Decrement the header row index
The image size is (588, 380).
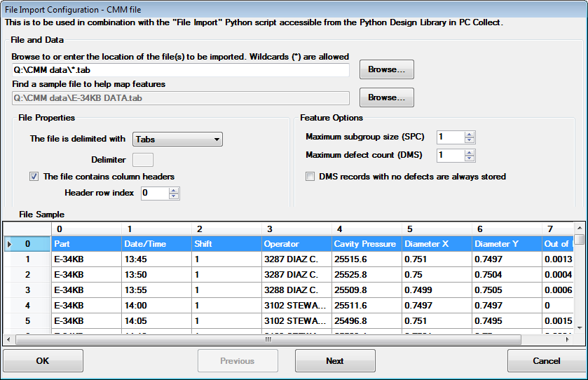tap(174, 196)
